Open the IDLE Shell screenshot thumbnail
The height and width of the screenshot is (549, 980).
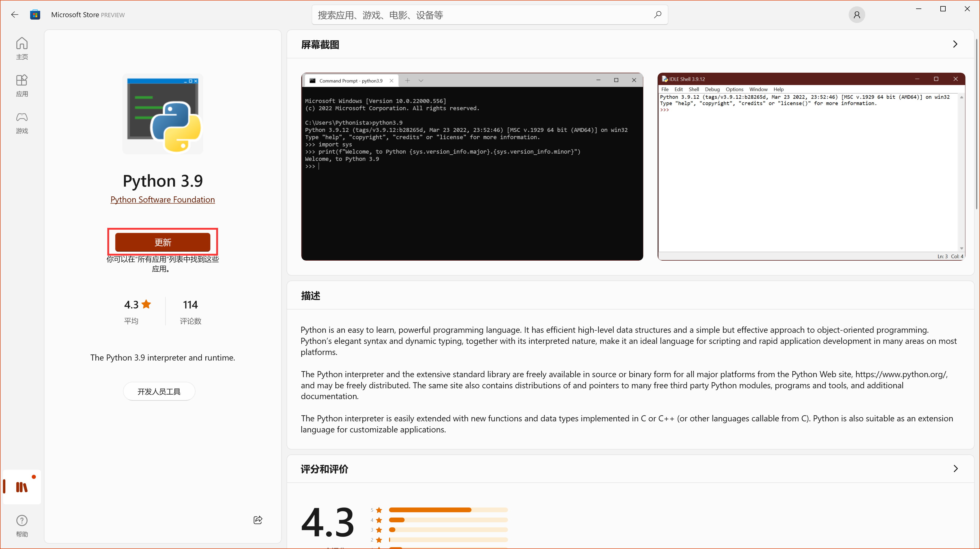pos(811,167)
